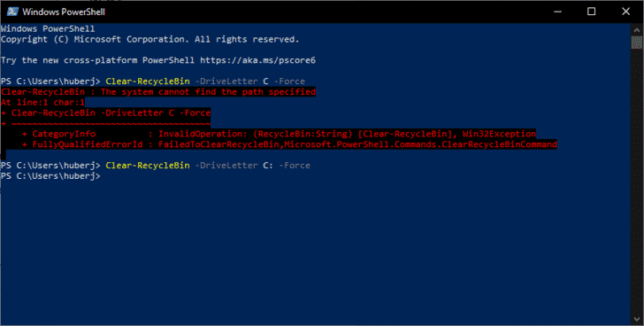Click the Copyright Microsoft Corporation line
The image size is (644, 326).
click(x=149, y=40)
